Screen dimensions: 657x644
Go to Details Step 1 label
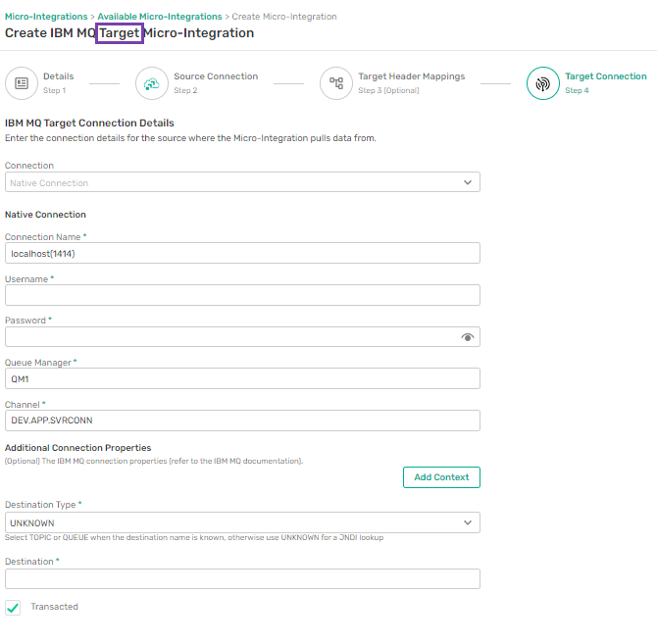tap(59, 83)
